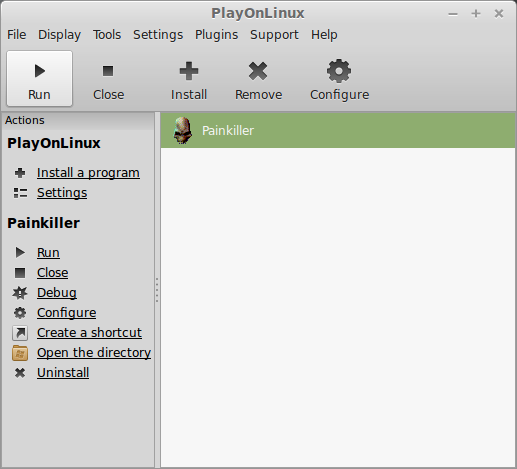
Task: Close the PlayOnLinux window
Action: click(x=499, y=14)
